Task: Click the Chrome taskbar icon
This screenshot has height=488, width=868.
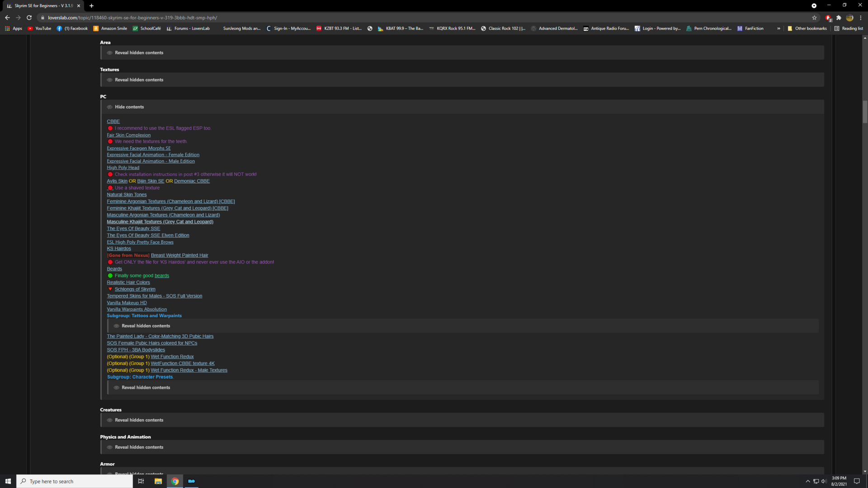Action: (x=175, y=481)
